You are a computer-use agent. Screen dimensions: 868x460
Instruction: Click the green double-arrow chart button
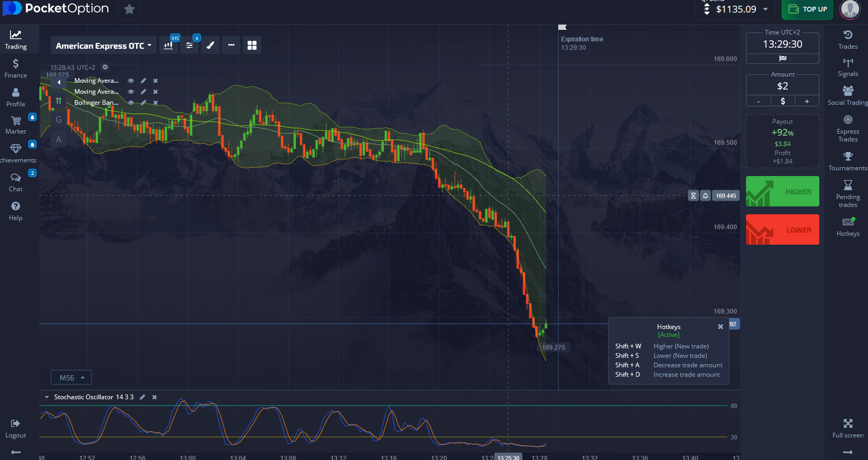(59, 101)
